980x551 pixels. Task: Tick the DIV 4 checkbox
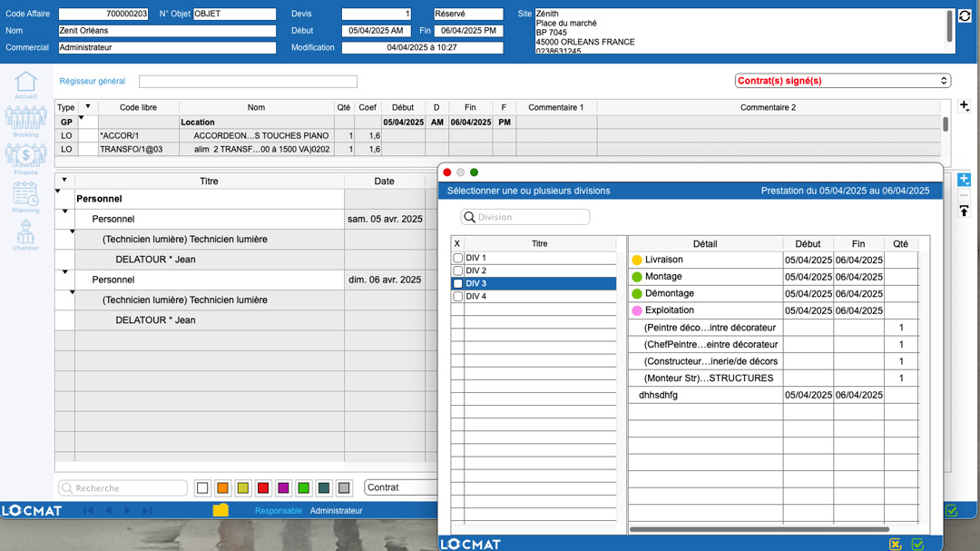click(x=458, y=297)
